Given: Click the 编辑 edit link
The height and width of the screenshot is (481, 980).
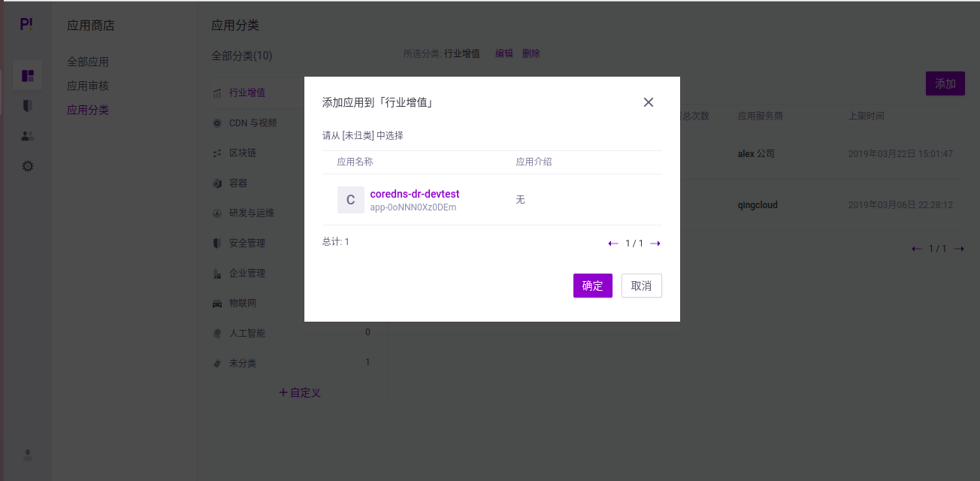Looking at the screenshot, I should point(504,53).
